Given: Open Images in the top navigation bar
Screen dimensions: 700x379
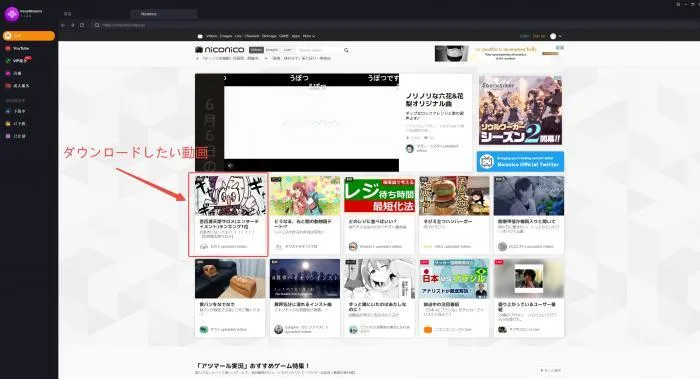Looking at the screenshot, I should (x=225, y=36).
